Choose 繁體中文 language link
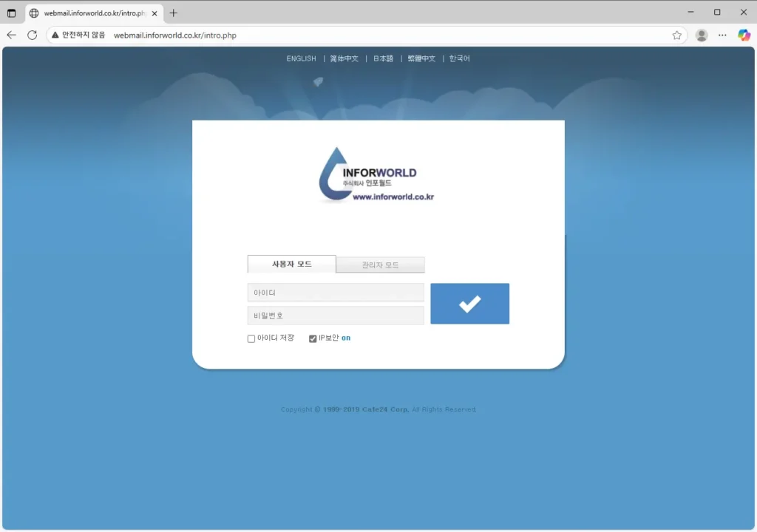This screenshot has height=532, width=757. (421, 58)
